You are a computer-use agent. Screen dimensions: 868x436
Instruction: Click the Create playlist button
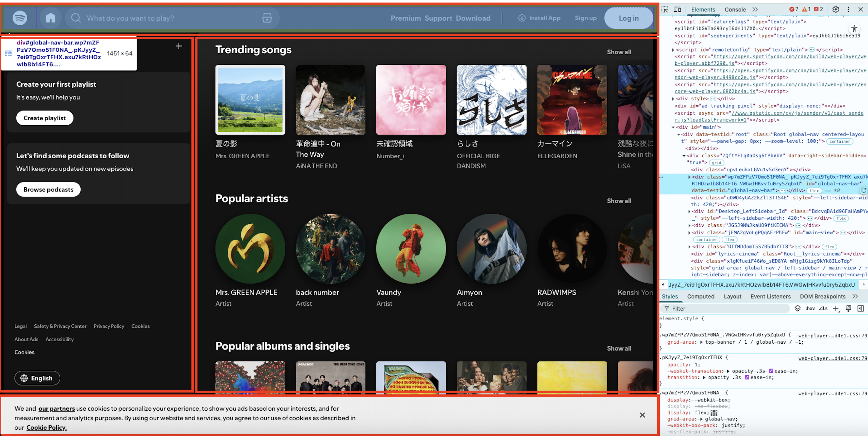click(44, 118)
